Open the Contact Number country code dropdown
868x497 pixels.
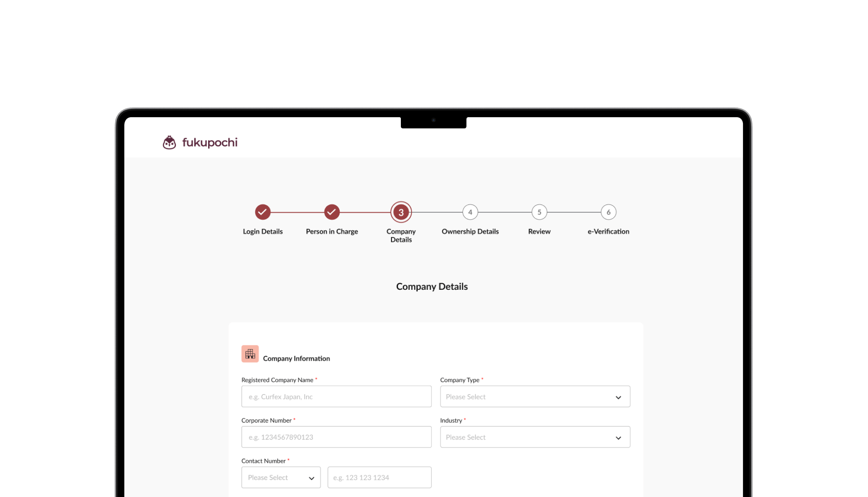(280, 477)
